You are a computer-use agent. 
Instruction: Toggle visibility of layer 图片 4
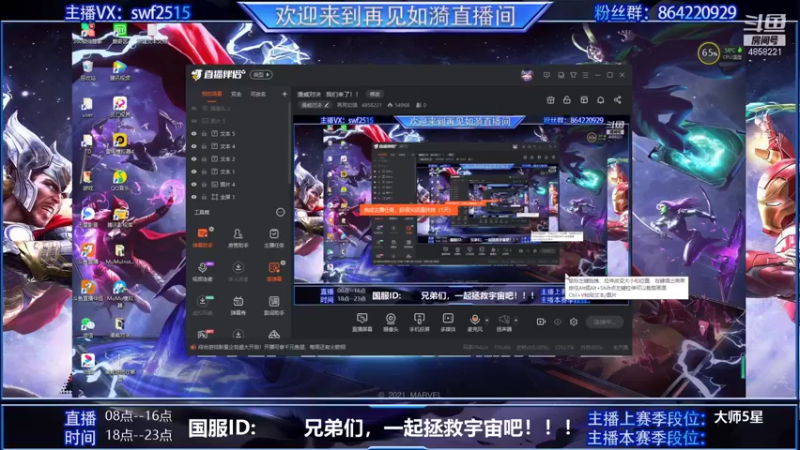pyautogui.click(x=194, y=184)
